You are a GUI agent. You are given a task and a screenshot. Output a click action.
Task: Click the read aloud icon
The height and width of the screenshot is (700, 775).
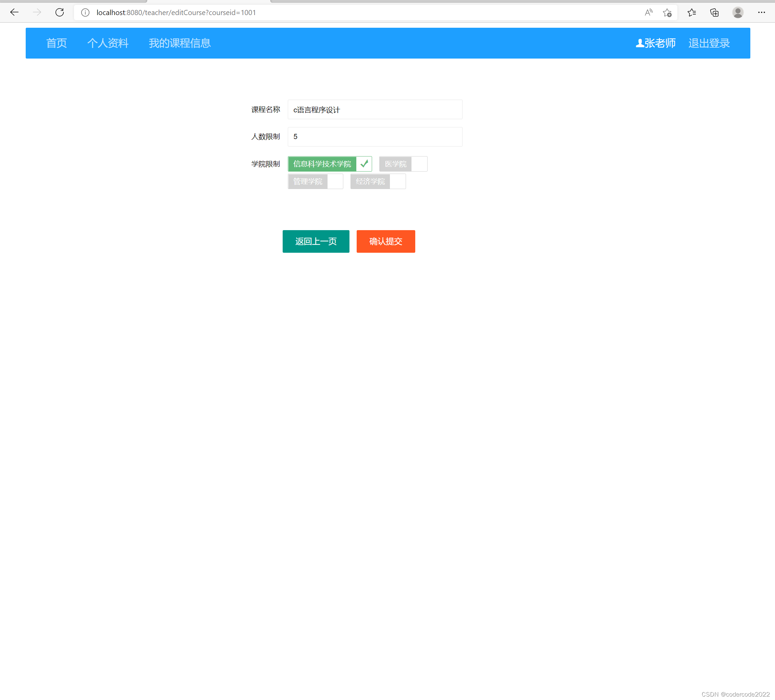click(649, 13)
